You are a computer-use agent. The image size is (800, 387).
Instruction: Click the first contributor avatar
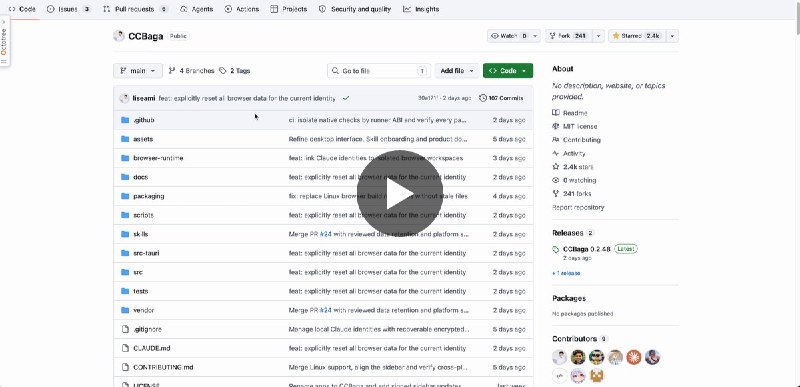pos(560,357)
